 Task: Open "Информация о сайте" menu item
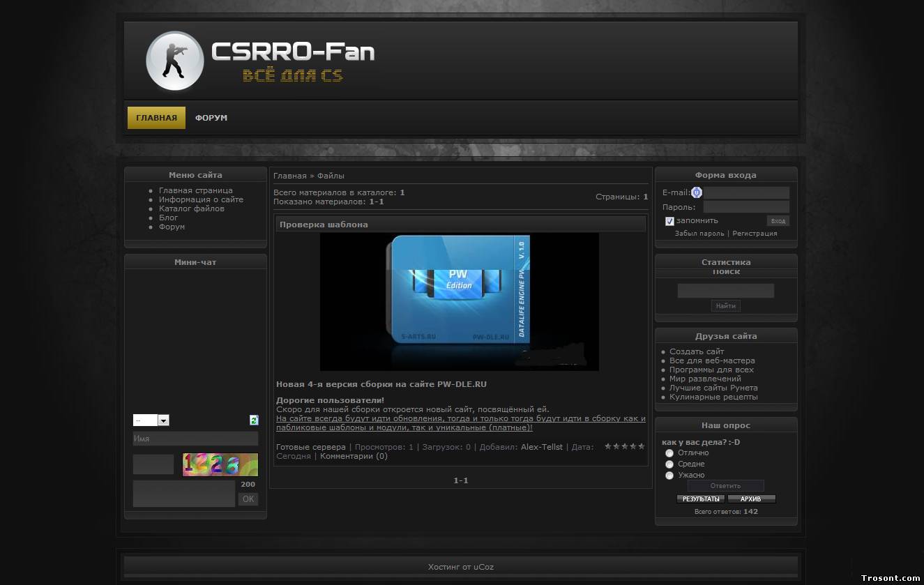pyautogui.click(x=201, y=199)
